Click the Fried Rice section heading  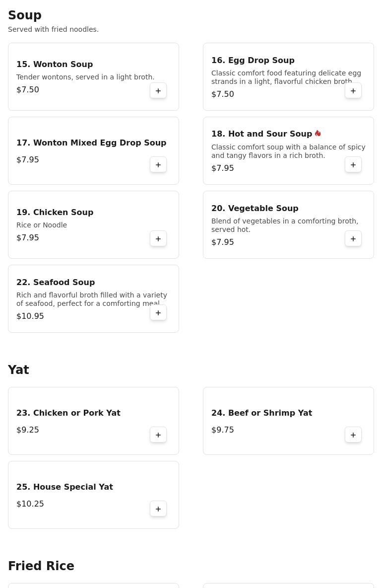(x=41, y=566)
